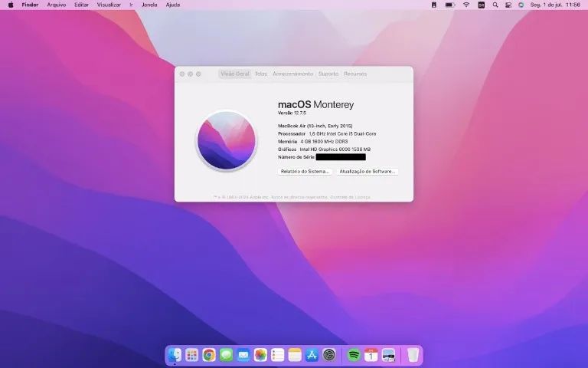Screen dimensions: 588x368
Task: Open the Mail app in the Dock
Action: 243,354
